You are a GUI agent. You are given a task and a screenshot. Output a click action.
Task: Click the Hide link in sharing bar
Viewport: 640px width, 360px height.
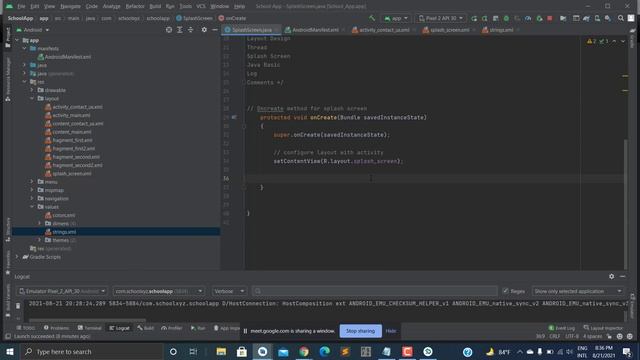391,331
